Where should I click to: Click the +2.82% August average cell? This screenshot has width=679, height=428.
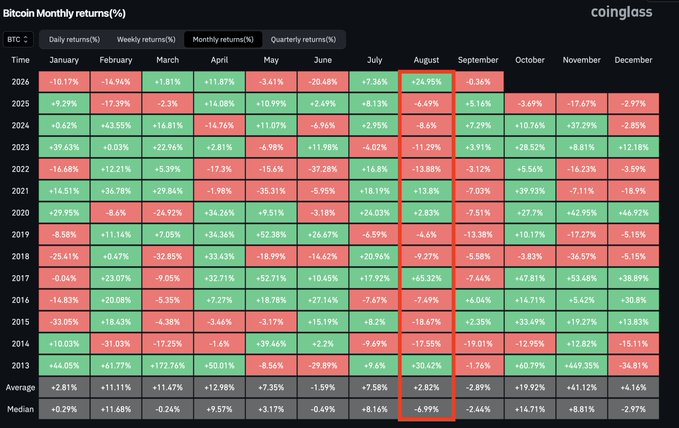pyautogui.click(x=426, y=387)
